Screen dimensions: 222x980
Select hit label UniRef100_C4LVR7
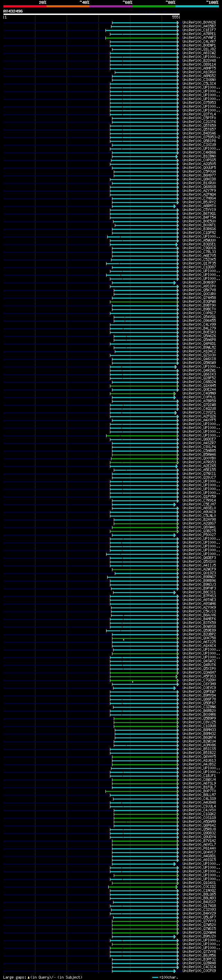tap(199, 41)
